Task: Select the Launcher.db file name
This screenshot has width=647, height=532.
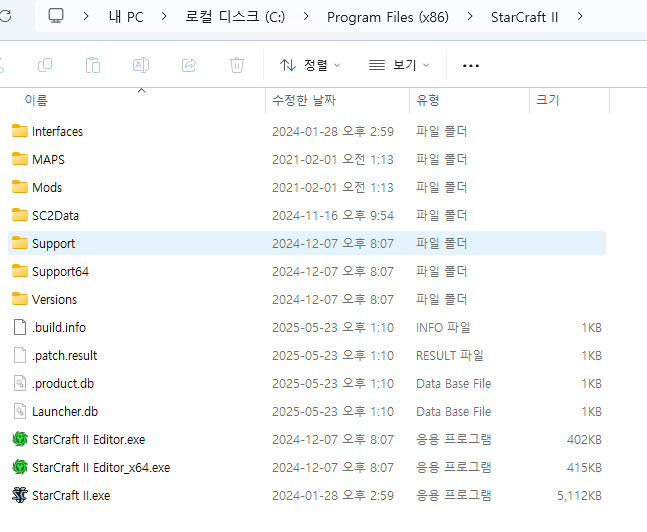Action: (65, 411)
